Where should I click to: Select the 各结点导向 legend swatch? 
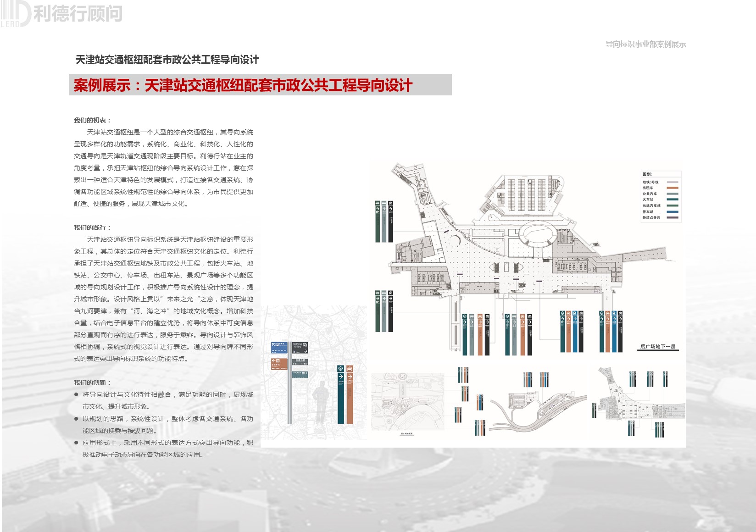673,217
